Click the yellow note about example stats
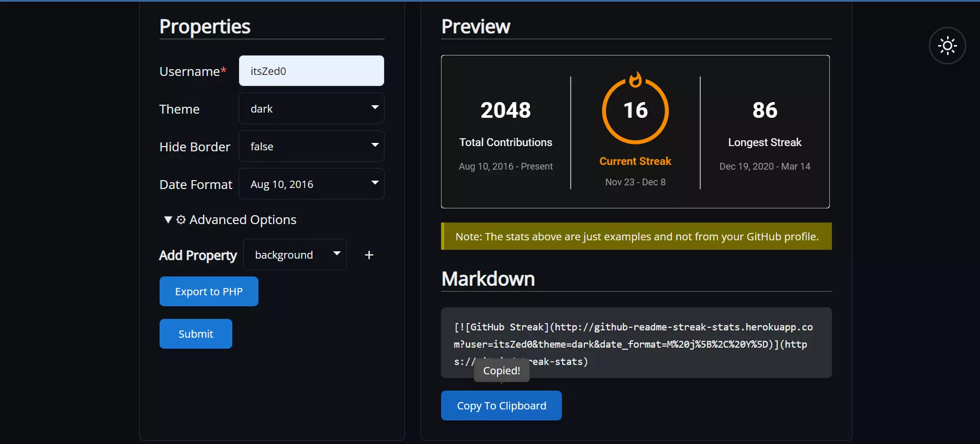This screenshot has height=444, width=980. tap(636, 237)
